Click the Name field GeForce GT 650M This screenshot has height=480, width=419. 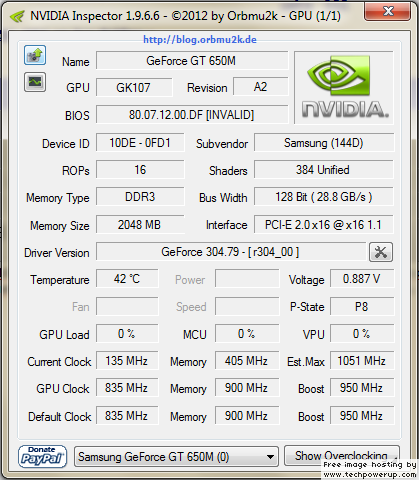coord(192,61)
